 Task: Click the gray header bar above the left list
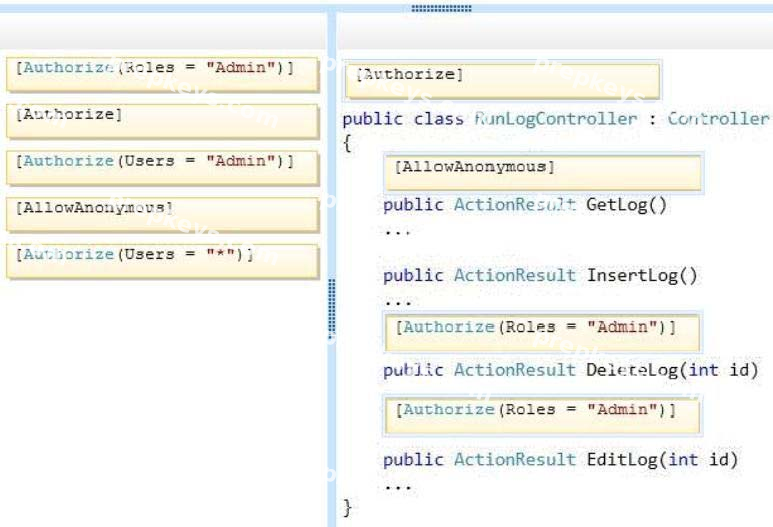tap(163, 31)
